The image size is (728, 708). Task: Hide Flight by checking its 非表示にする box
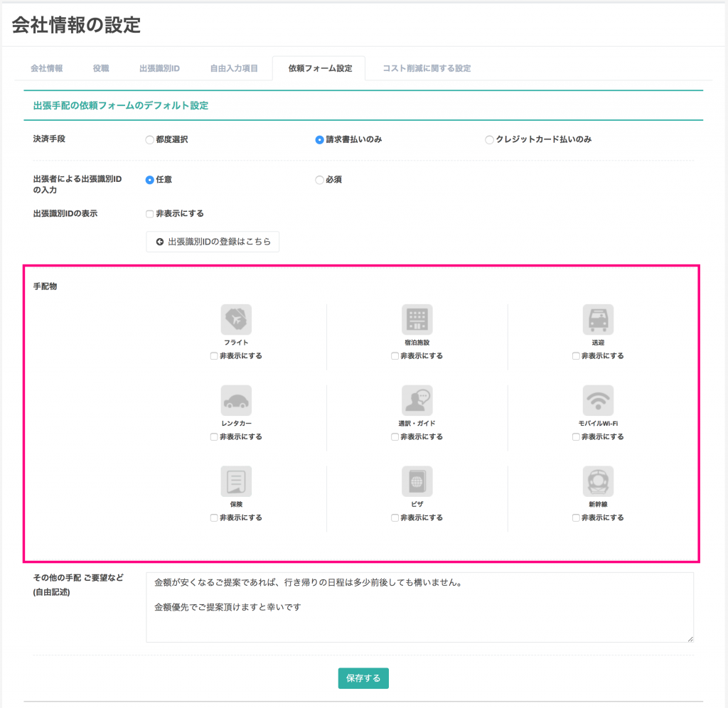point(214,356)
